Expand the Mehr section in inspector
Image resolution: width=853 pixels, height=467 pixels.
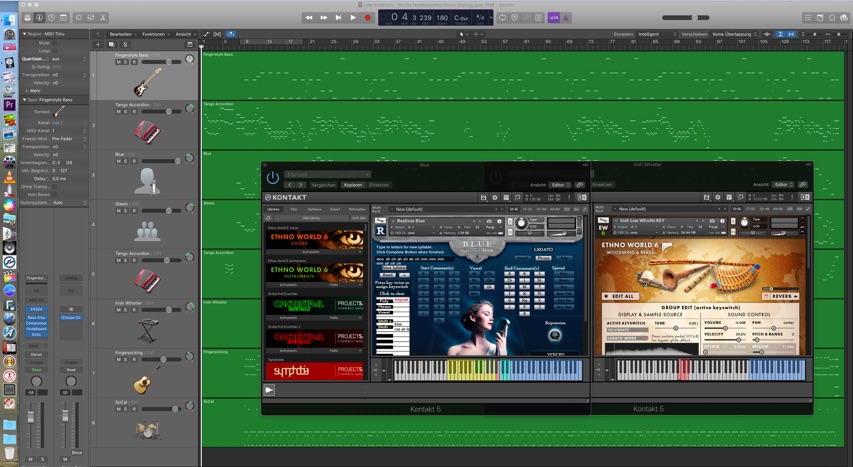click(27, 91)
